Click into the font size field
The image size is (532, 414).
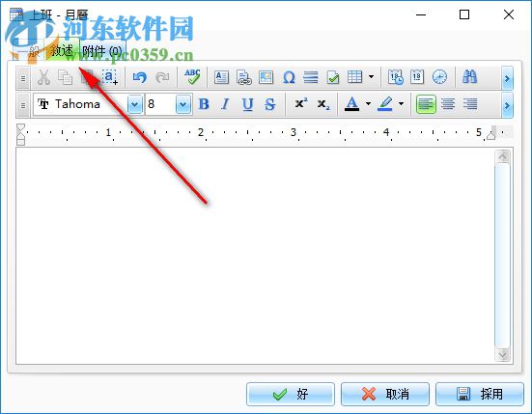pos(161,104)
